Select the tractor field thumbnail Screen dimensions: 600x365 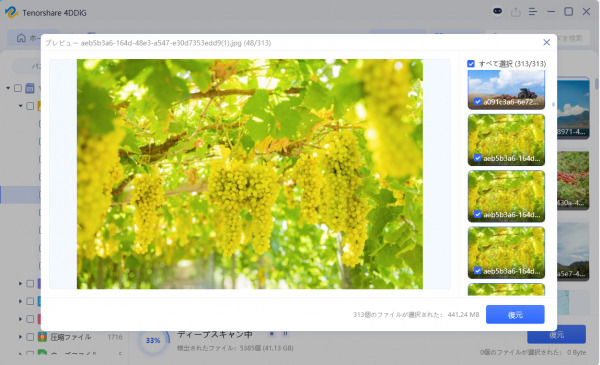click(506, 90)
